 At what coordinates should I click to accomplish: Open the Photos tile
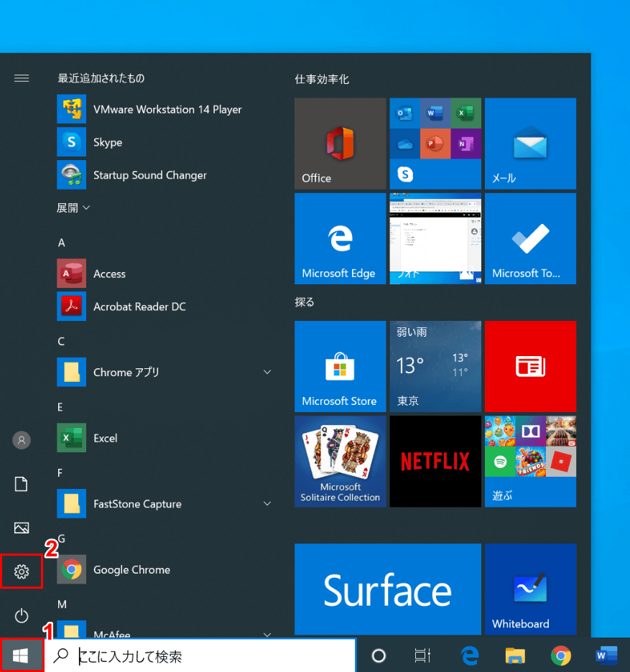(435, 238)
